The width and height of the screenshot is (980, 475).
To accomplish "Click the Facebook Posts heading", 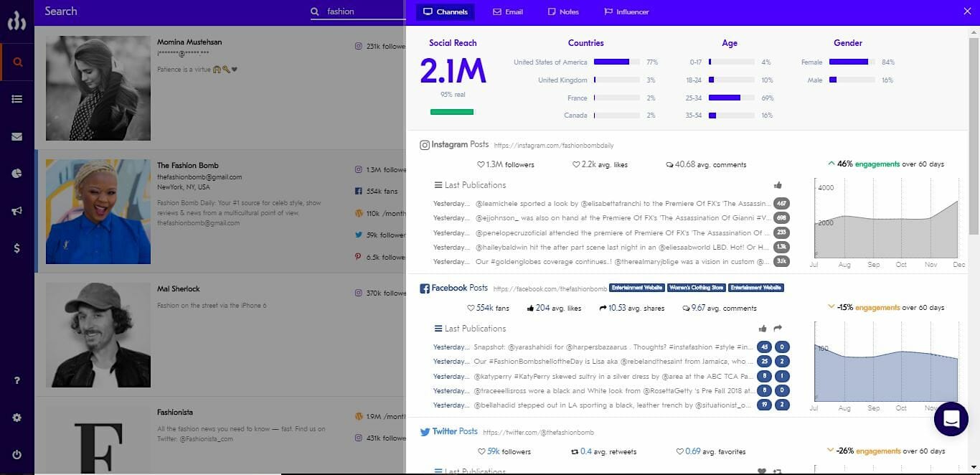I will (454, 288).
